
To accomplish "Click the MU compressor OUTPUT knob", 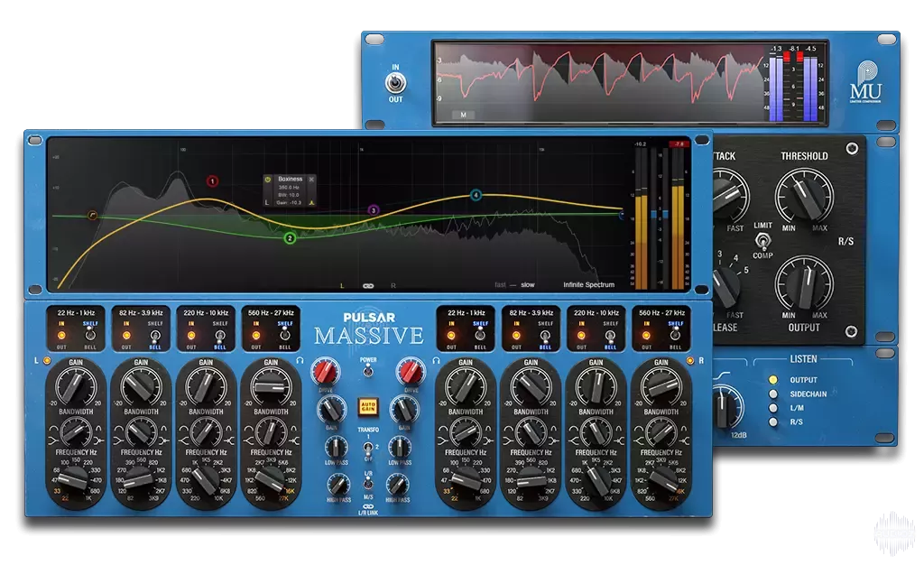I will 804,284.
